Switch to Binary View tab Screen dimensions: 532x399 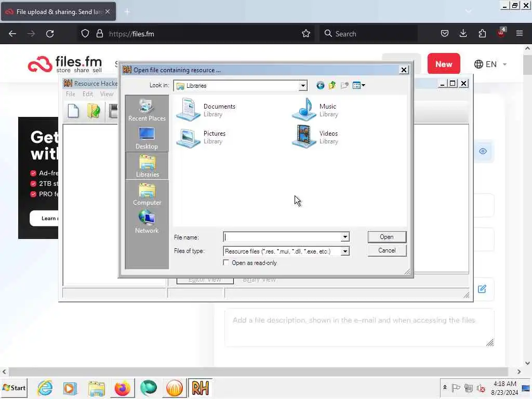click(x=259, y=280)
